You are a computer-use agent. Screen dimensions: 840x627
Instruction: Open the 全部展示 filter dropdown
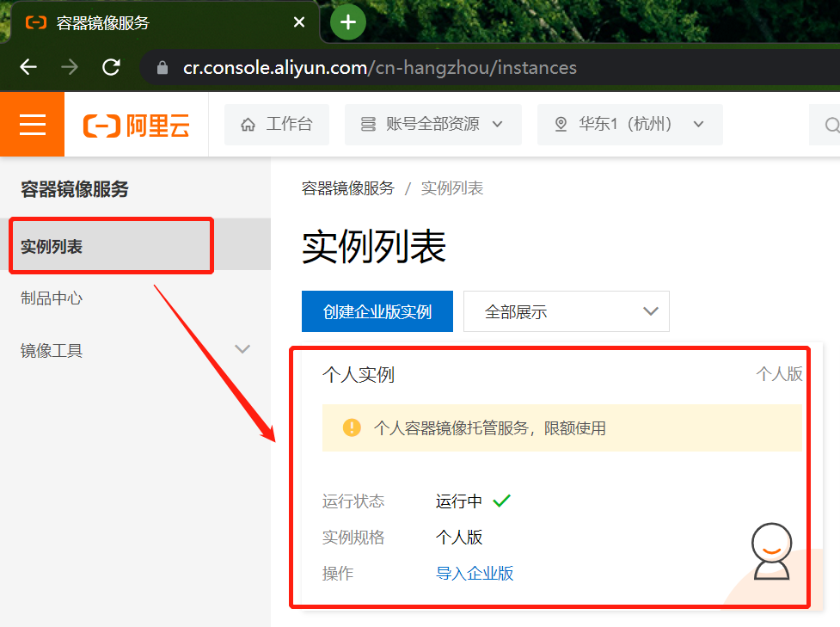567,311
